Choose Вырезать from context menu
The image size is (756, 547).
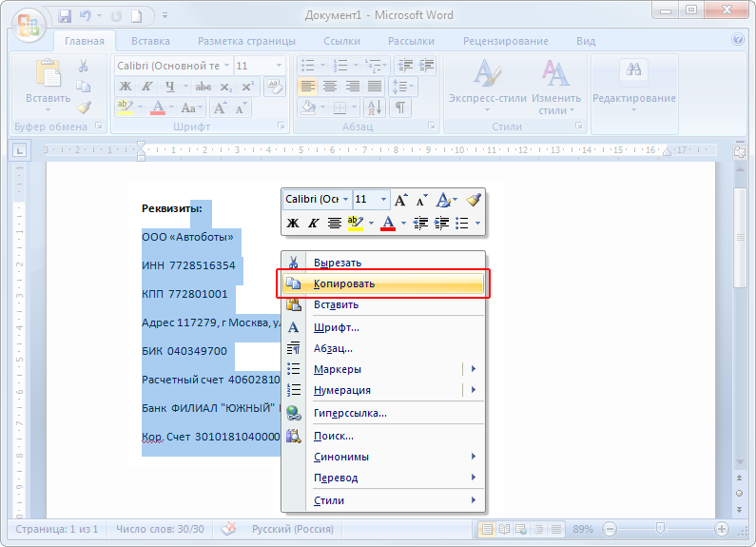click(x=383, y=263)
